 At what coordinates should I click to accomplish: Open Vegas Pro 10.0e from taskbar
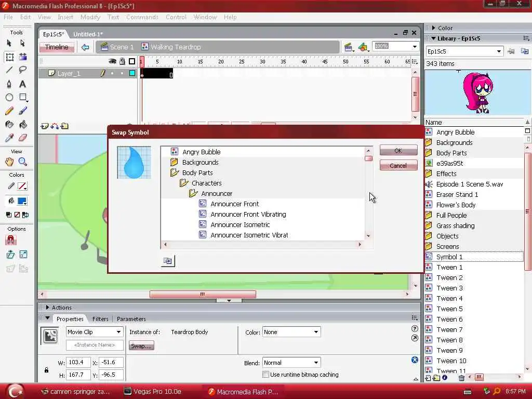point(153,392)
